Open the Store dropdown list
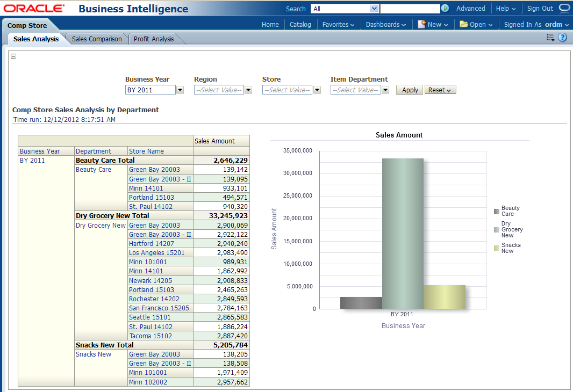This screenshot has height=392, width=573. (x=317, y=90)
